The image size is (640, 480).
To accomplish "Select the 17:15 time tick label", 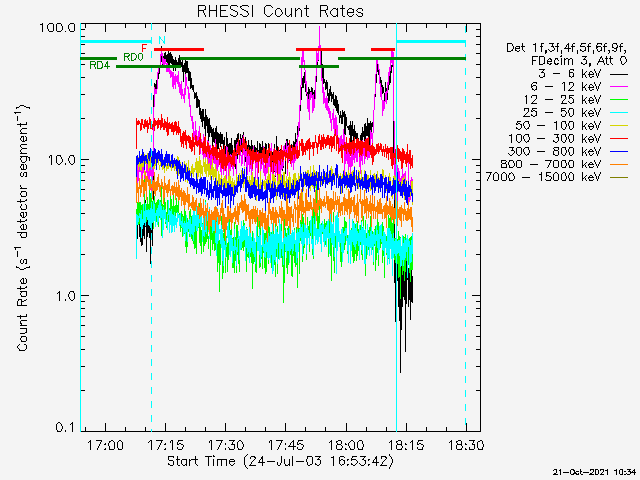I will coord(165,444).
